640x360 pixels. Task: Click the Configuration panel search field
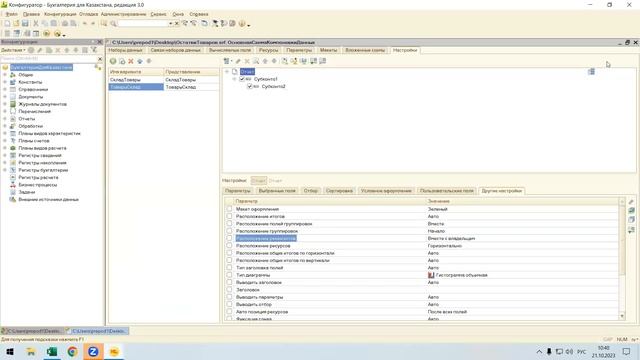(x=48, y=59)
